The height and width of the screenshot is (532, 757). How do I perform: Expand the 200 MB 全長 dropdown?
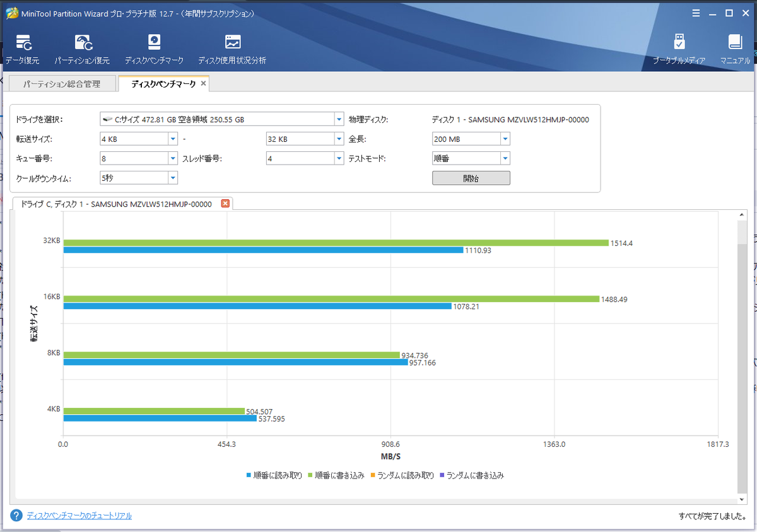coord(505,139)
